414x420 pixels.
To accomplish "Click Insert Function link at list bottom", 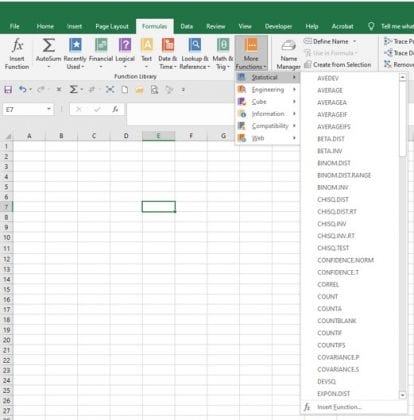I will 339,407.
